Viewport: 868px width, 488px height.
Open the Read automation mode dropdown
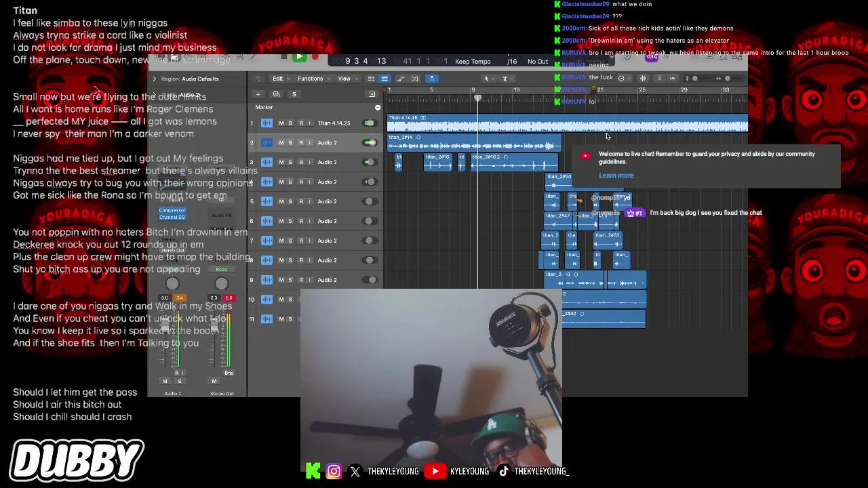click(x=221, y=270)
